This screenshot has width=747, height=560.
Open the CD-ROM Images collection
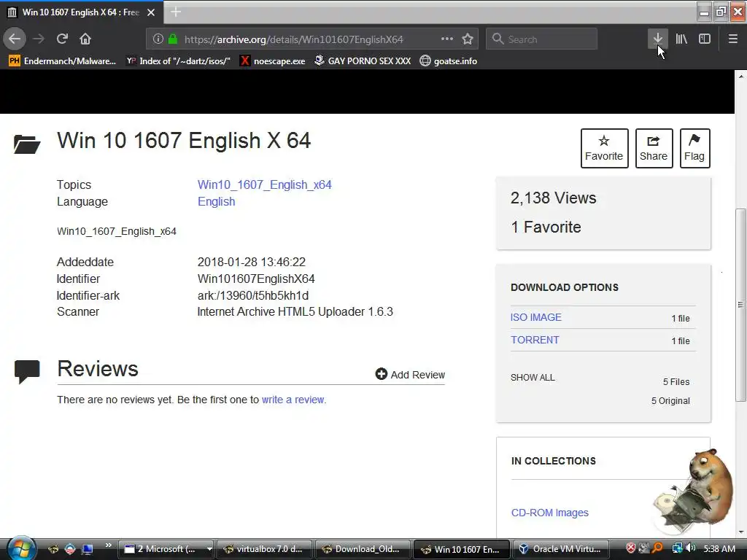[x=550, y=513]
